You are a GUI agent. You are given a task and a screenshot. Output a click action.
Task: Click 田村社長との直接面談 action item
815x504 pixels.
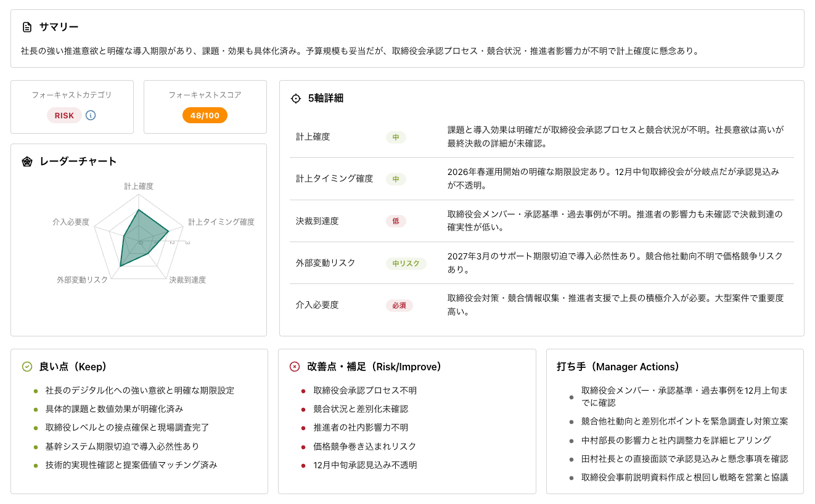[x=684, y=459]
